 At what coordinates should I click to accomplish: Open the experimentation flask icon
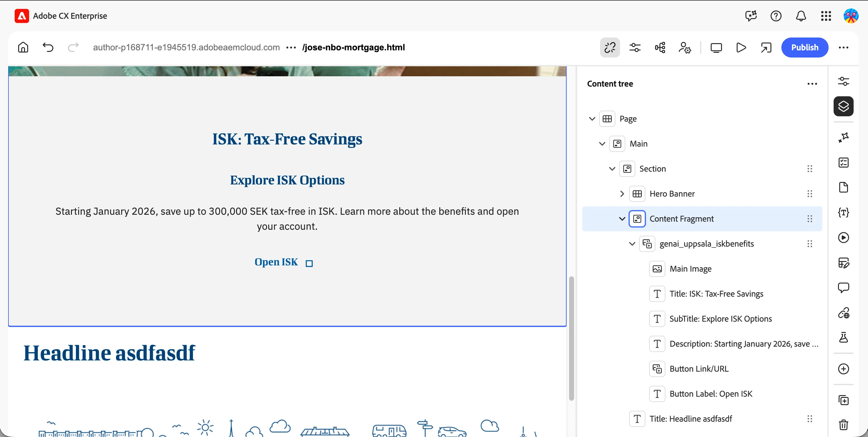(x=843, y=337)
